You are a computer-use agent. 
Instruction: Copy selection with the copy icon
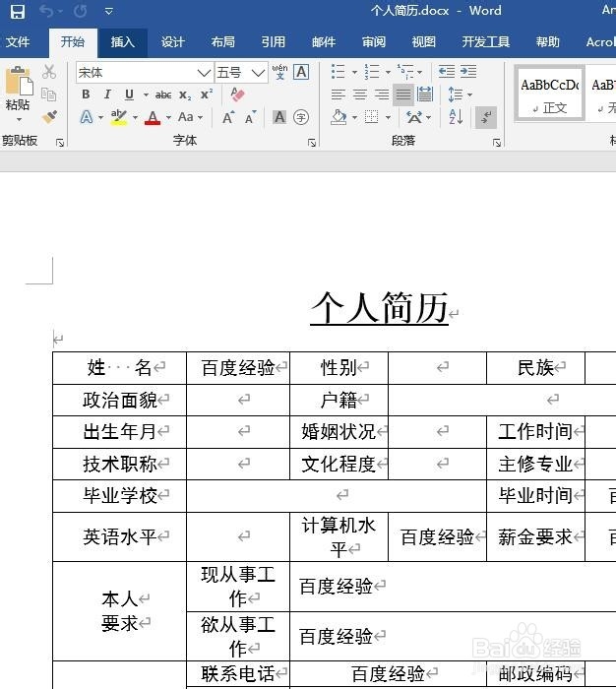[49, 94]
